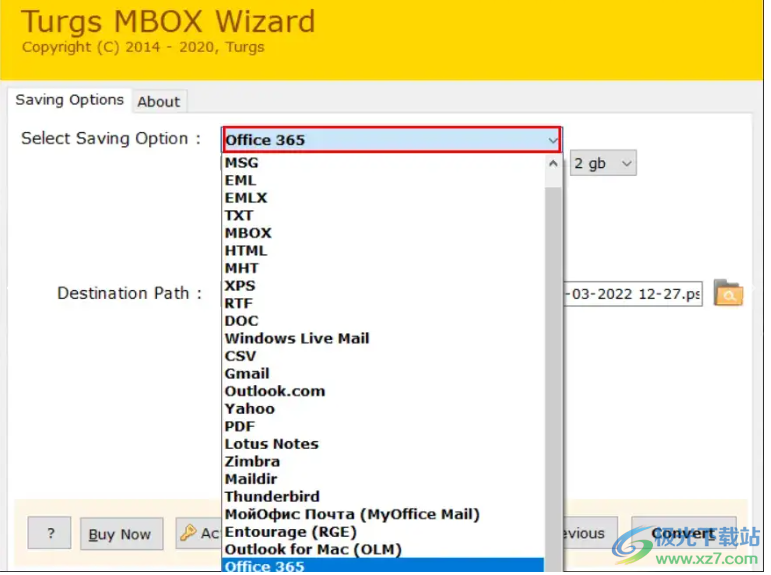Click the folder browse icon beside destination path
The width and height of the screenshot is (771, 575).
(x=728, y=293)
